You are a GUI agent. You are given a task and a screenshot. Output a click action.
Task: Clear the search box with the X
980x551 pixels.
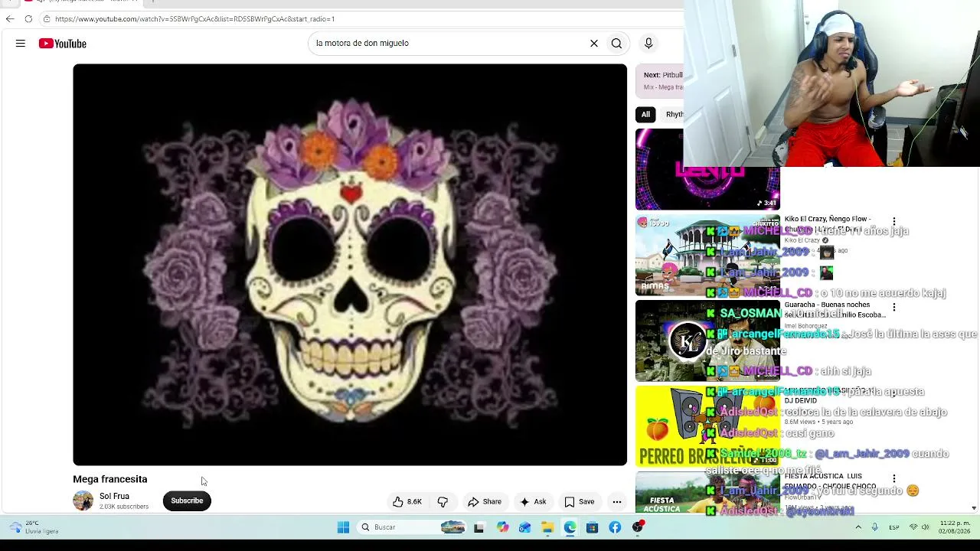coord(594,44)
